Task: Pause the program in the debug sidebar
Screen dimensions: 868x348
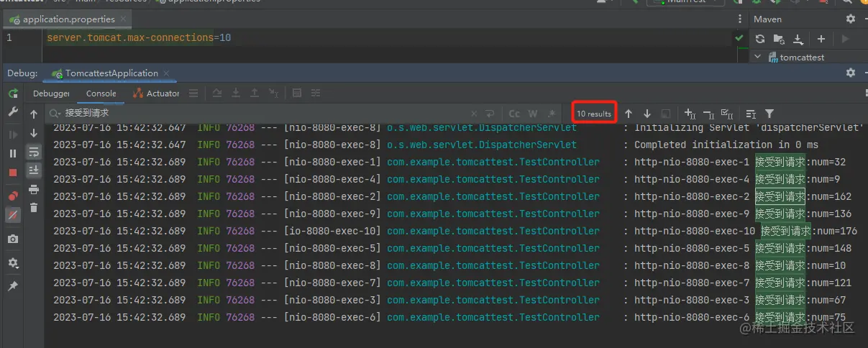Action: pos(13,153)
